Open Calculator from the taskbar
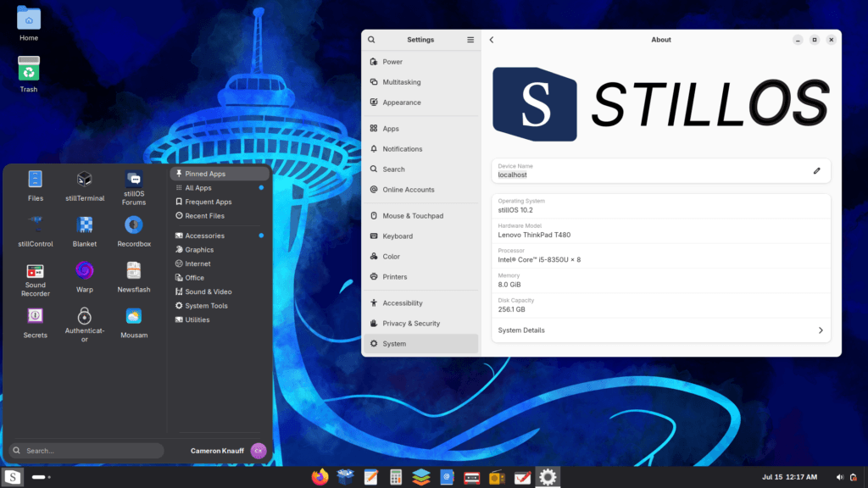This screenshot has height=488, width=868. 395,477
